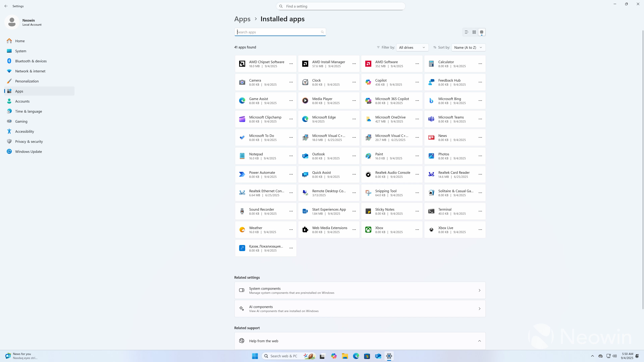Go to Privacy & security settings

click(x=29, y=141)
